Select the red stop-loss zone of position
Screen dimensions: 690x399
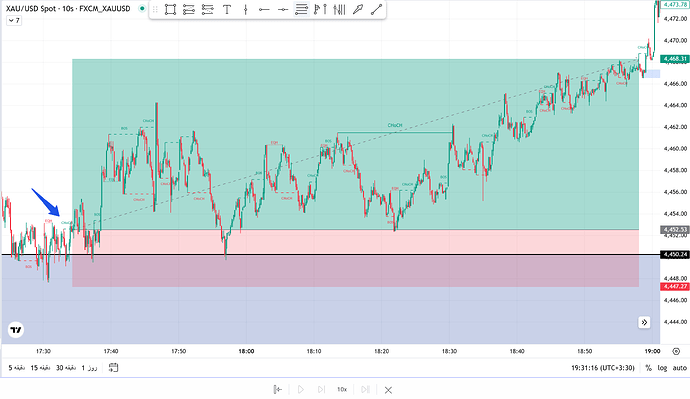point(356,258)
